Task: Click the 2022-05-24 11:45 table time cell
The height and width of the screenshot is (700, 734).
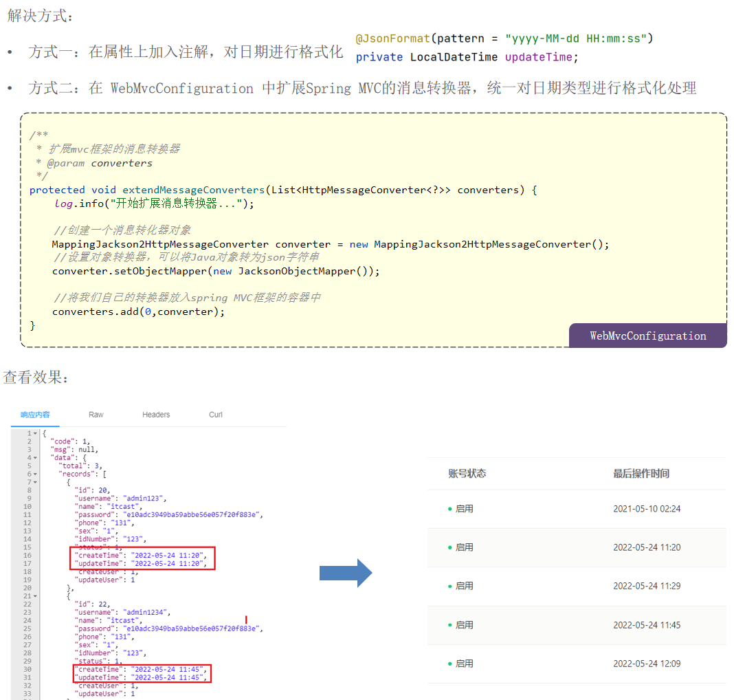Action: pyautogui.click(x=647, y=625)
